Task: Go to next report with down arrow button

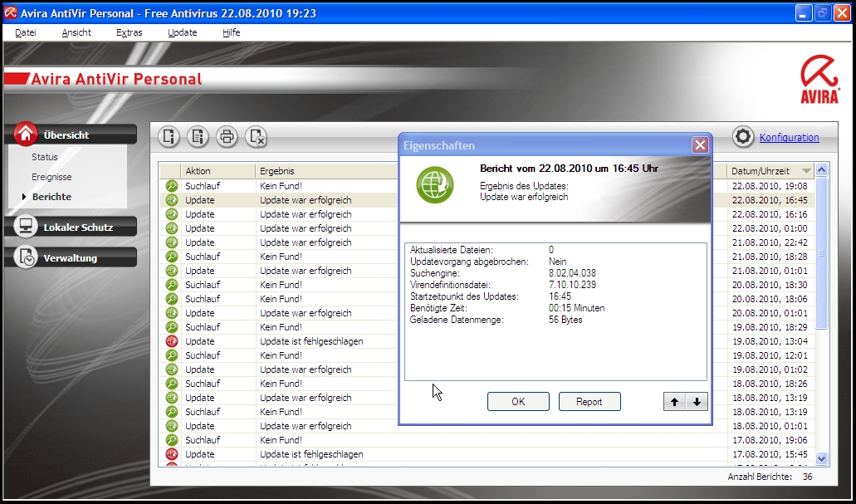Action: point(697,402)
